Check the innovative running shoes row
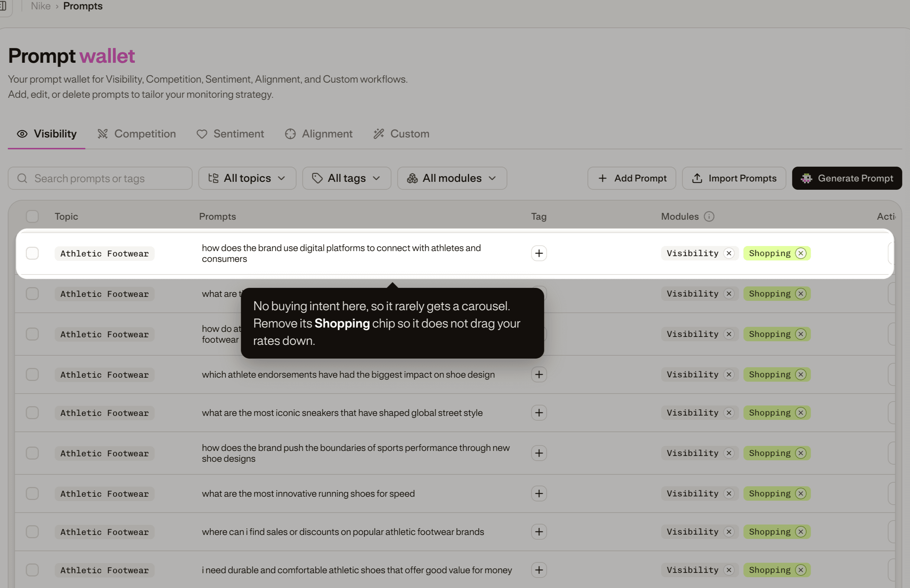 click(x=32, y=494)
